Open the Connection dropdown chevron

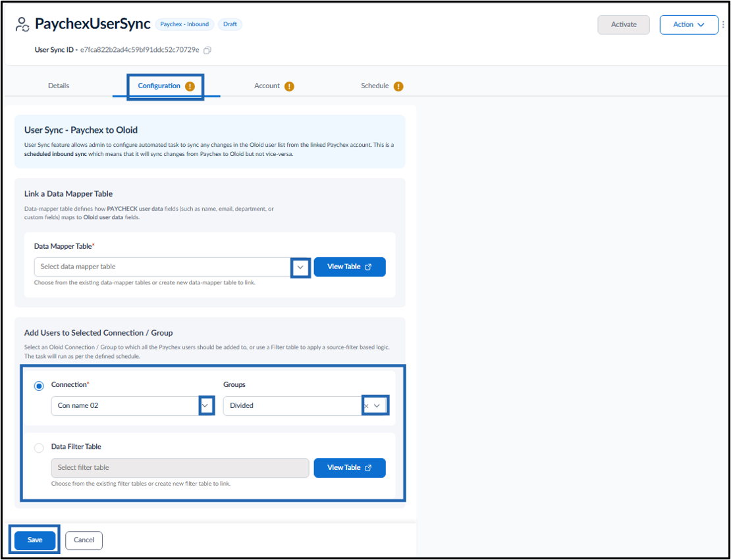[205, 405]
